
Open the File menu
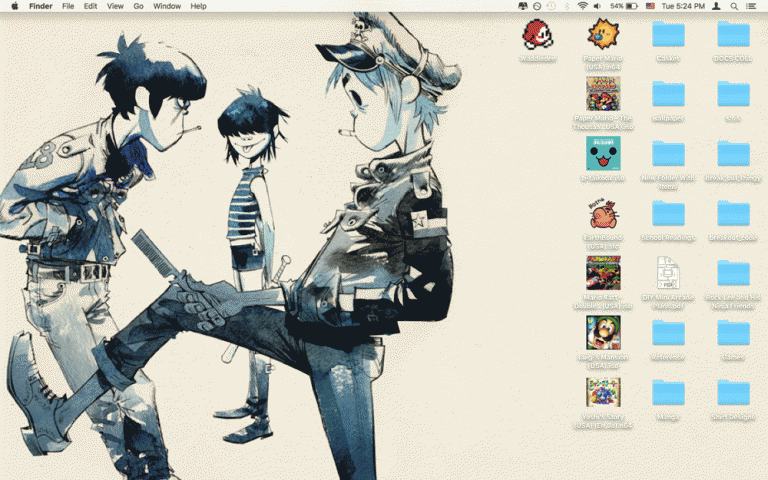[68, 6]
